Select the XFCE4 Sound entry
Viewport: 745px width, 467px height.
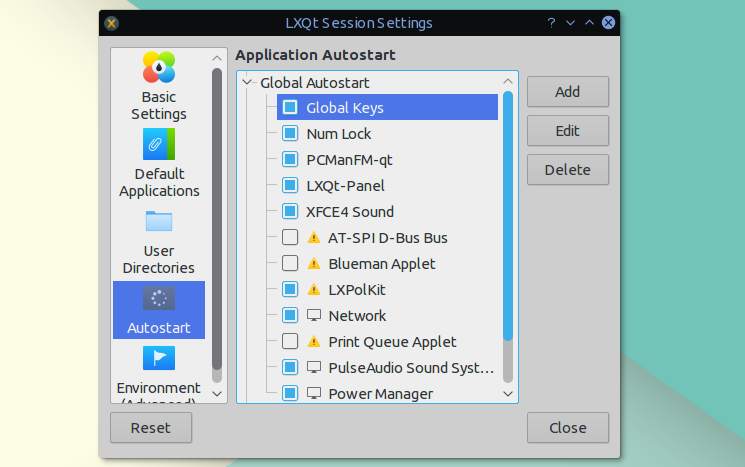[350, 212]
